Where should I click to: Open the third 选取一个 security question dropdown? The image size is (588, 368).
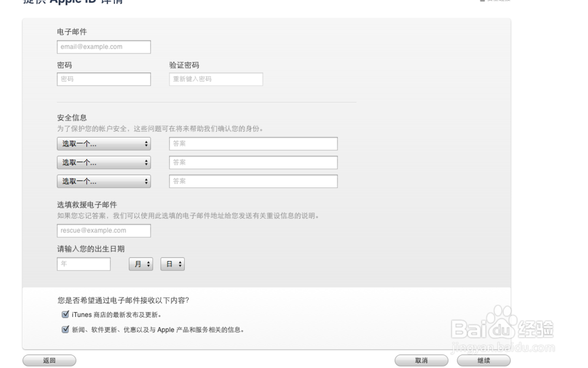point(104,182)
